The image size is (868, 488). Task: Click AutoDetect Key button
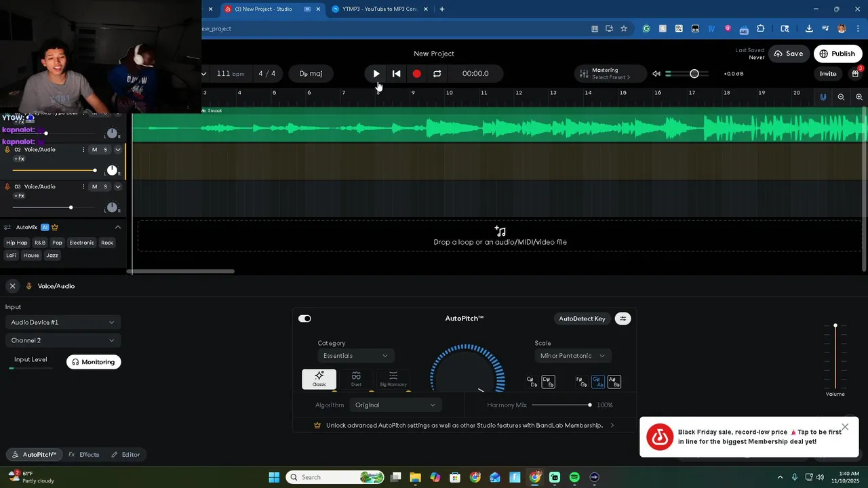pyautogui.click(x=582, y=319)
